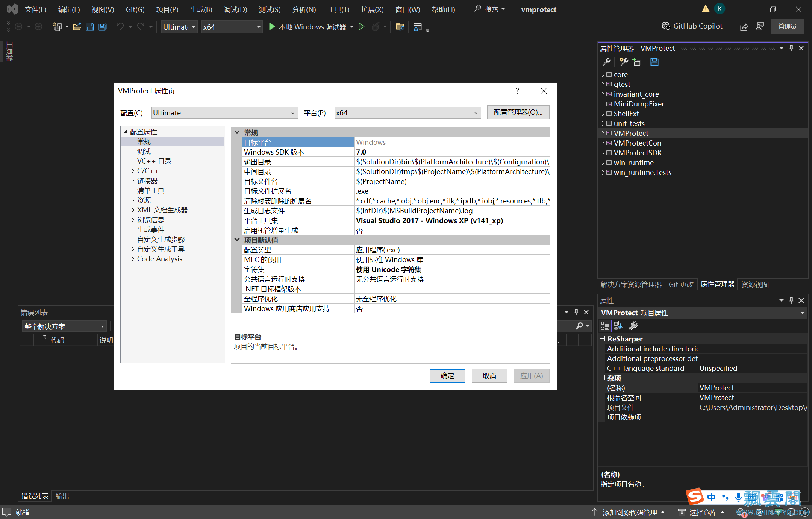Viewport: 812px width, 519px height.
Task: Select 调试 in configuration tree
Action: 144,152
